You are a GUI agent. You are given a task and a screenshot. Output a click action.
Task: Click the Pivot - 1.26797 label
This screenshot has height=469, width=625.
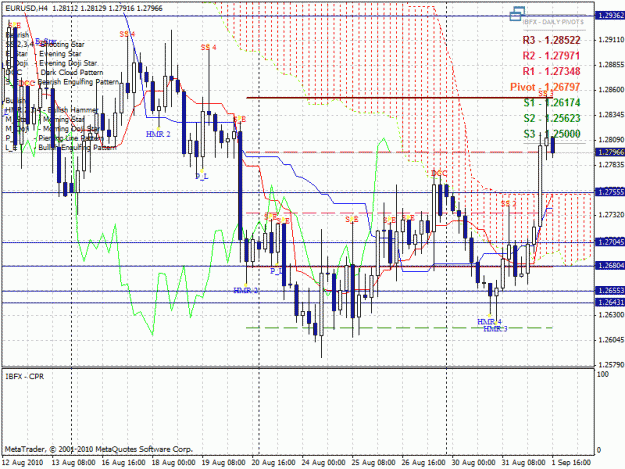coord(545,87)
